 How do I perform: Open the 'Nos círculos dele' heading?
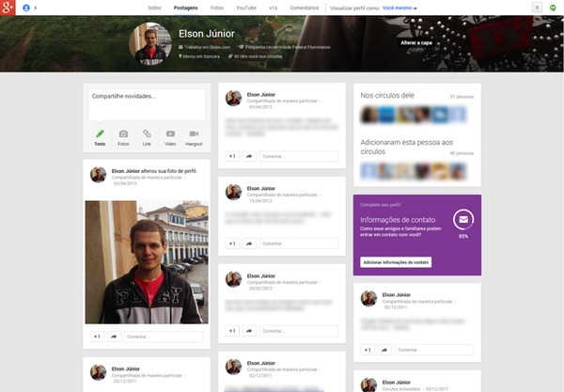[387, 95]
